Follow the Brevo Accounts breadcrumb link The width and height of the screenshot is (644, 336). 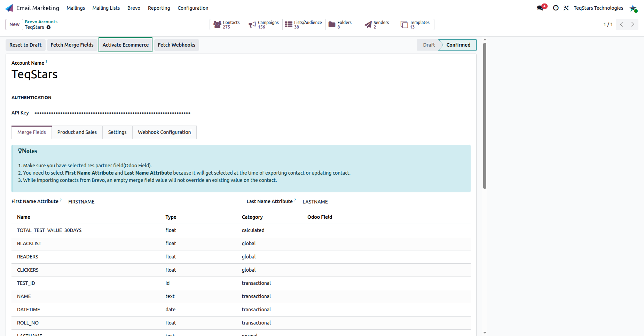pos(41,22)
